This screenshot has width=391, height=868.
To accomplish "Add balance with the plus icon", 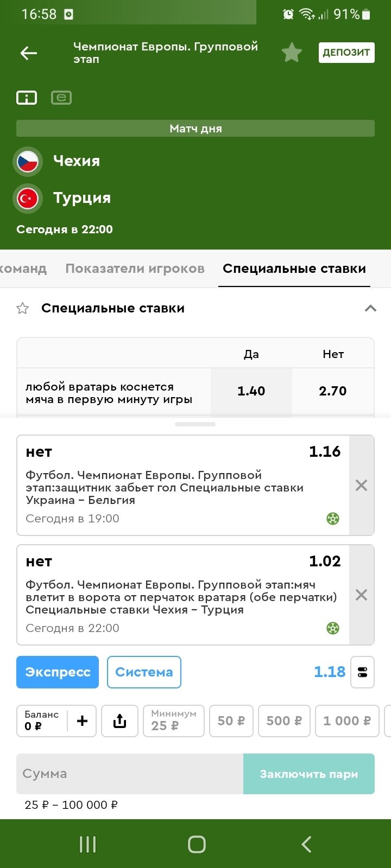I will click(83, 721).
